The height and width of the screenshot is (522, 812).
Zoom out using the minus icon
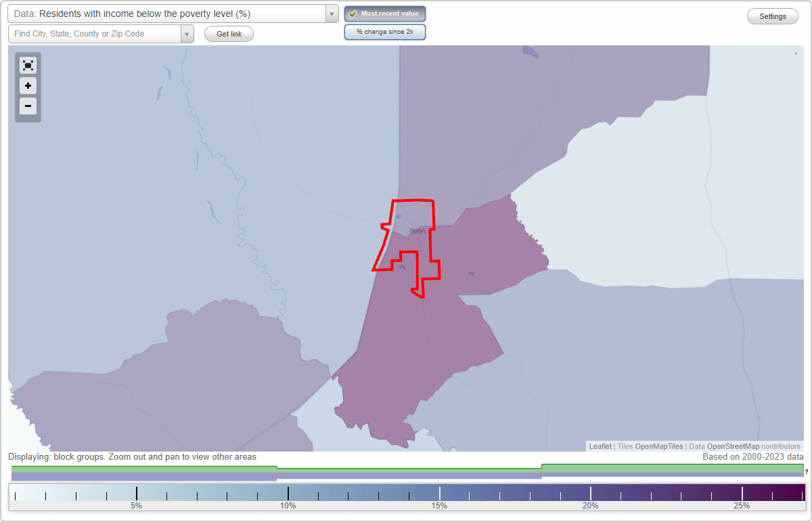pyautogui.click(x=28, y=106)
